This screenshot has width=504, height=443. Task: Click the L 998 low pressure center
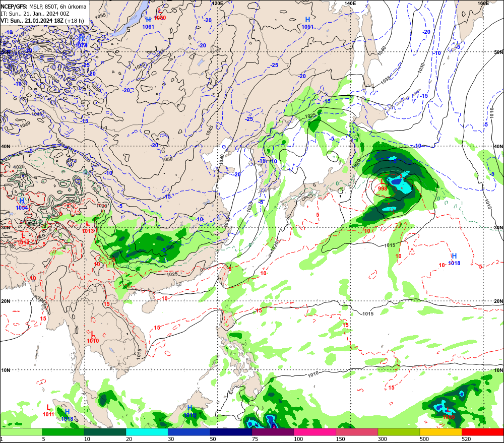coord(383,185)
